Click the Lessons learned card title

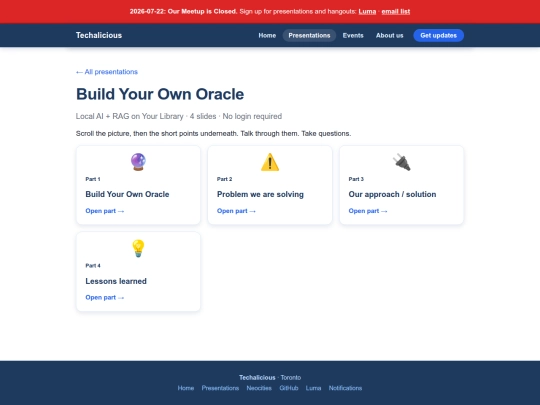(116, 281)
